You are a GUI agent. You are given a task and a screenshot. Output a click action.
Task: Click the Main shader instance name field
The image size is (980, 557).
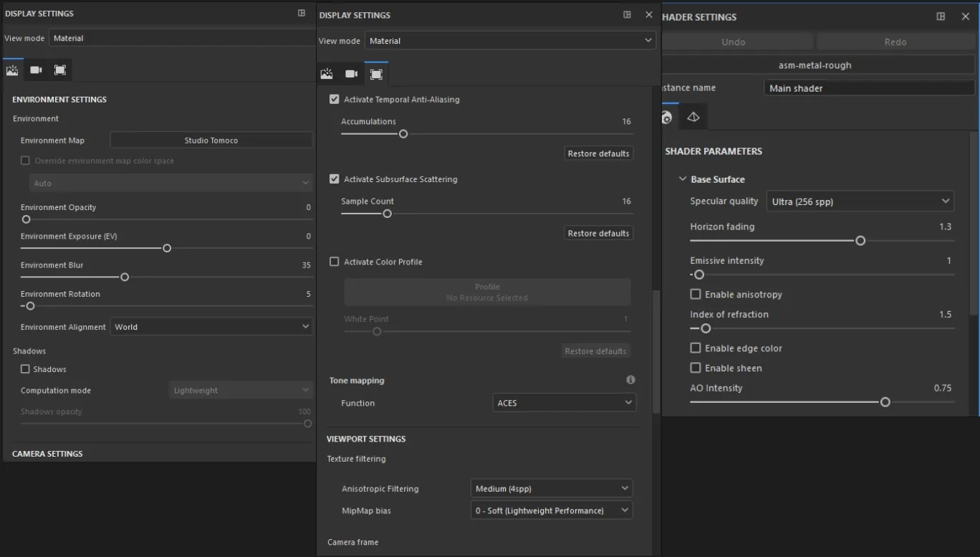870,88
